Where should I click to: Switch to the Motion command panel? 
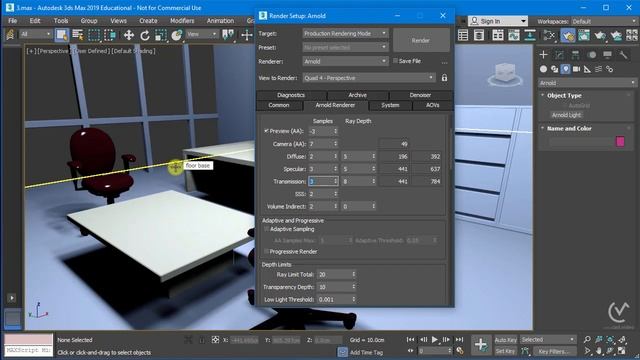[x=591, y=55]
